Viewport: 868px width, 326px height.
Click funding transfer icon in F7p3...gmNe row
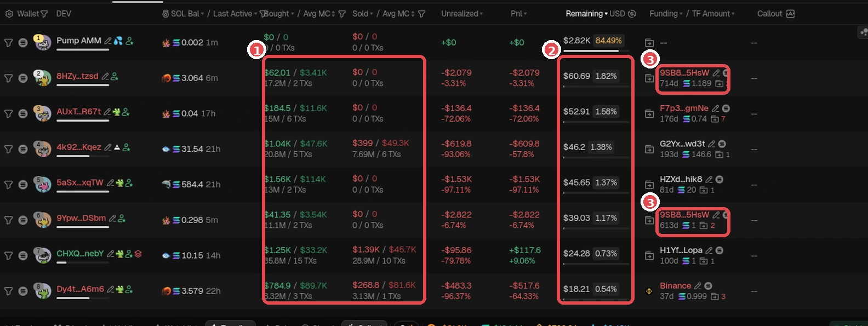pyautogui.click(x=649, y=113)
